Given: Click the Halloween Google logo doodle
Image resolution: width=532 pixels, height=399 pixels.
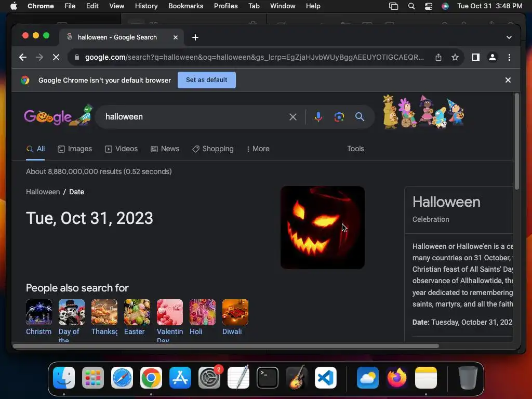Looking at the screenshot, I should point(58,116).
